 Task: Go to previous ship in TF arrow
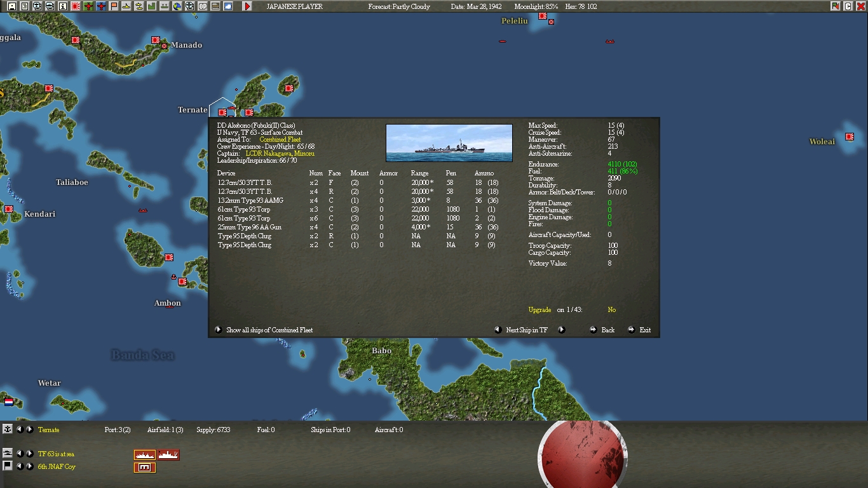tap(498, 330)
